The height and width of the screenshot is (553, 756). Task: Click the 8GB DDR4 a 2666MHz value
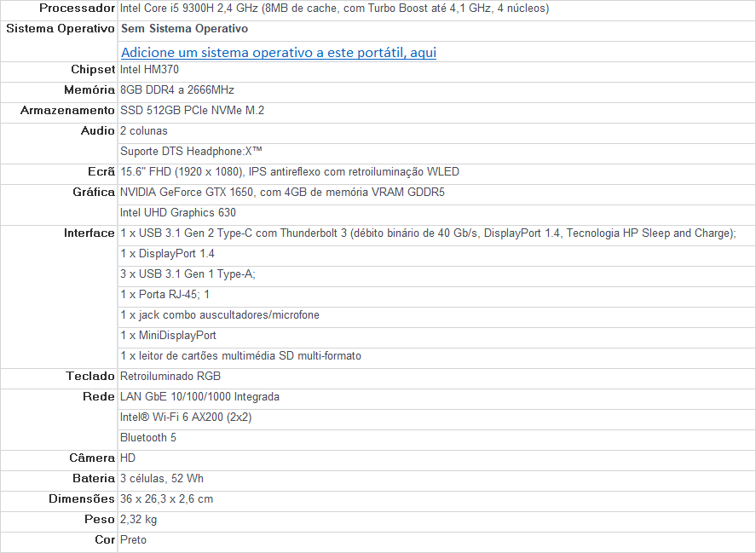177,90
